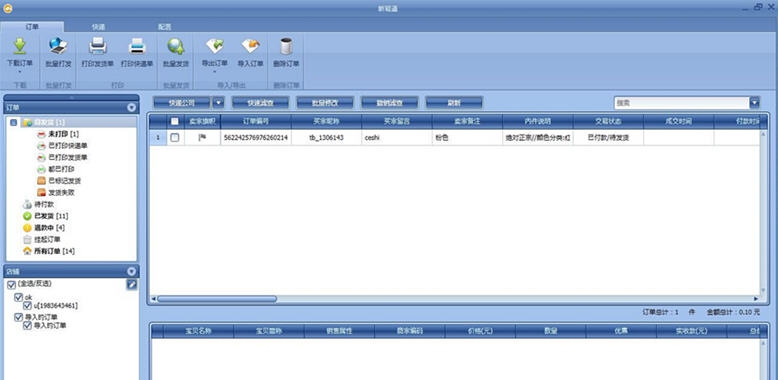Open the dropdown arrow next to 快递公司
The height and width of the screenshot is (380, 778).
click(218, 103)
